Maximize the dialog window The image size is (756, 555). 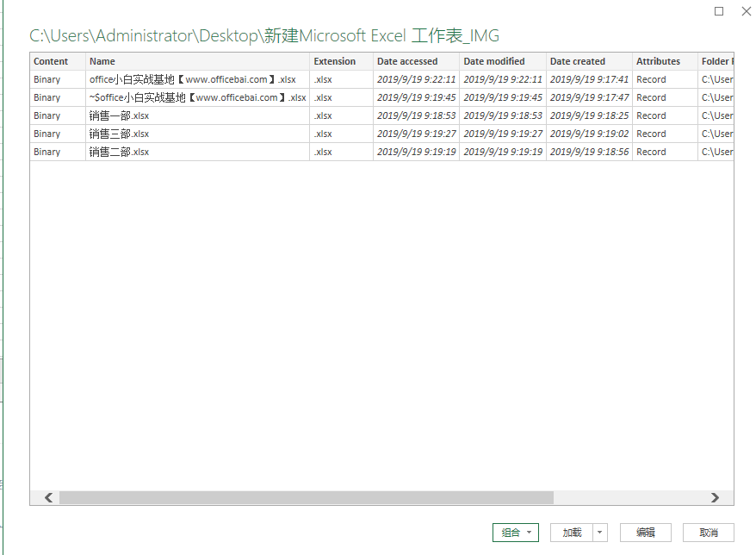(719, 11)
